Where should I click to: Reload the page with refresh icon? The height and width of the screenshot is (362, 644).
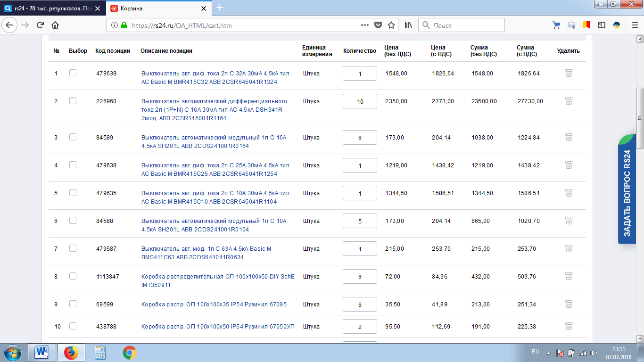40,25
